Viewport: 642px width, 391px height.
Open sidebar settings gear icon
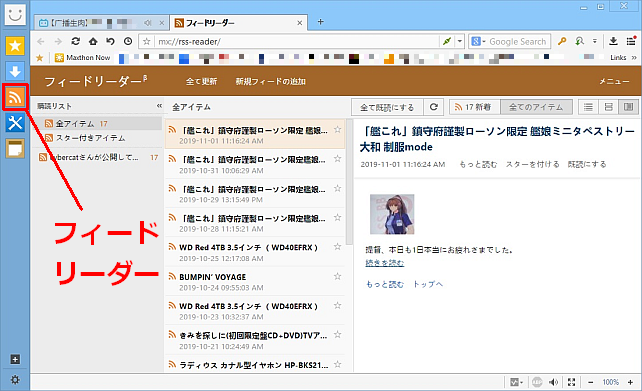click(15, 380)
